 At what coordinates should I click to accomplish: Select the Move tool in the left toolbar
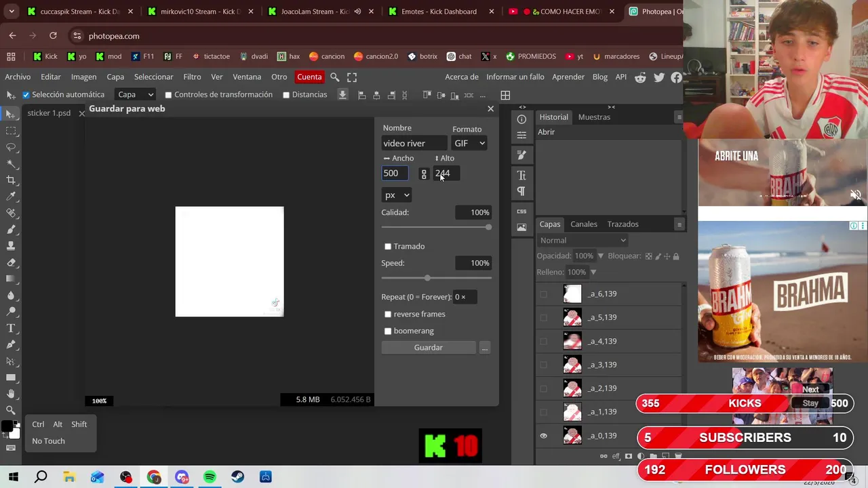11,114
